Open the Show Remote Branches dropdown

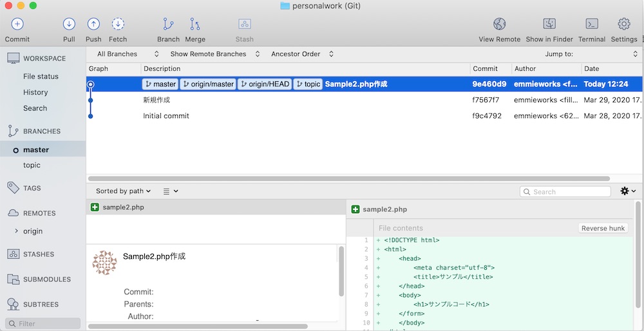(215, 54)
